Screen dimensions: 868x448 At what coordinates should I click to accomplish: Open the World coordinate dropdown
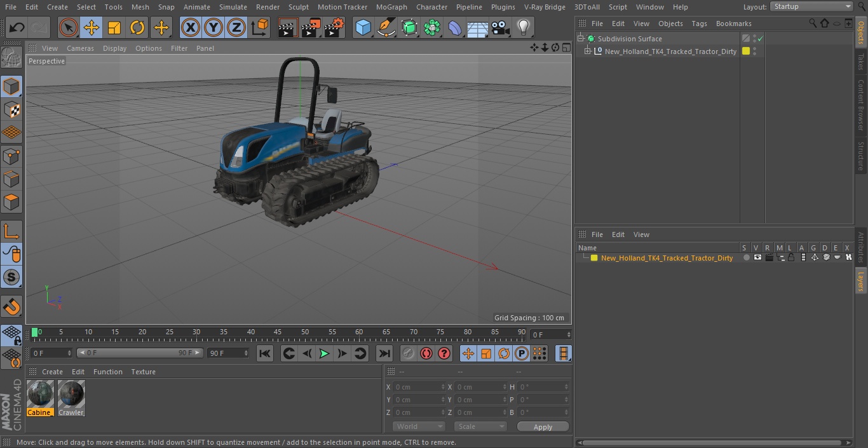tap(418, 426)
